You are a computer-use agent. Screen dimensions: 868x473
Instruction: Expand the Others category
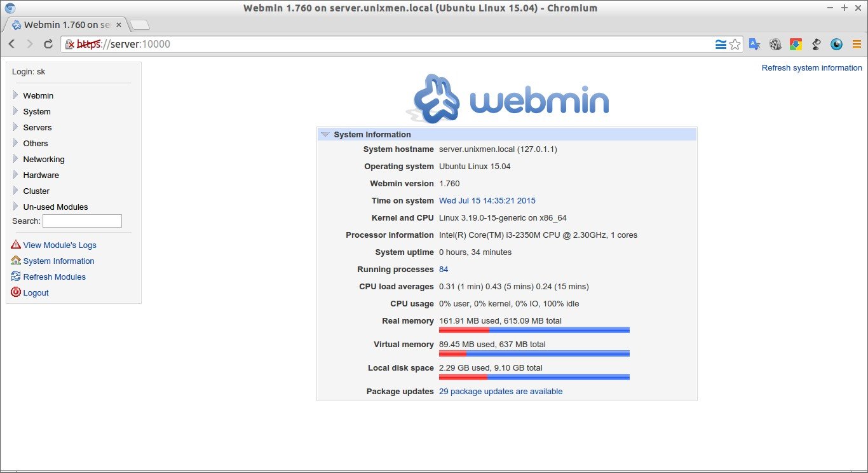click(16, 143)
